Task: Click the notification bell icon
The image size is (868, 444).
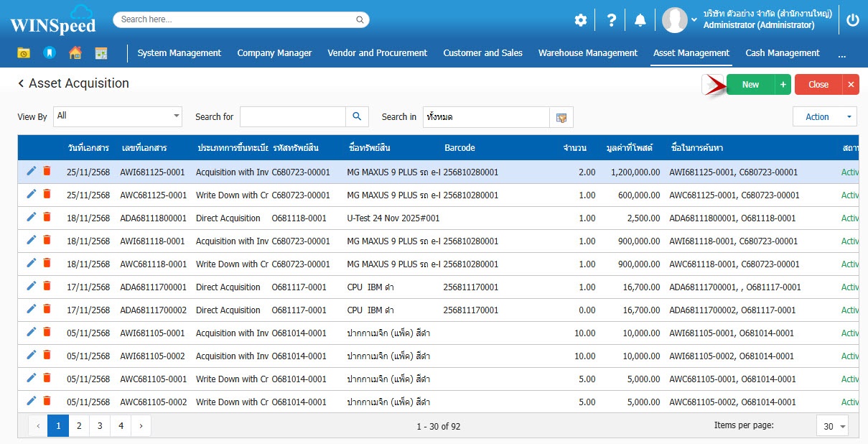Action: pyautogui.click(x=640, y=20)
